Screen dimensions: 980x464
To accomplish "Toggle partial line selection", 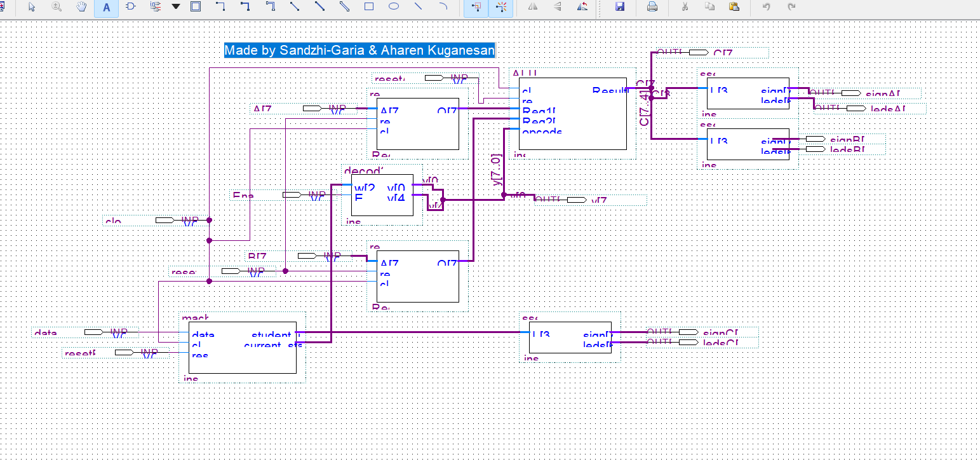I will pyautogui.click(x=476, y=7).
